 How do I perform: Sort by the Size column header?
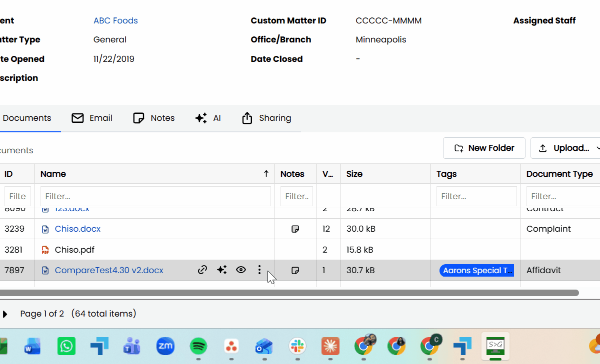(x=354, y=174)
